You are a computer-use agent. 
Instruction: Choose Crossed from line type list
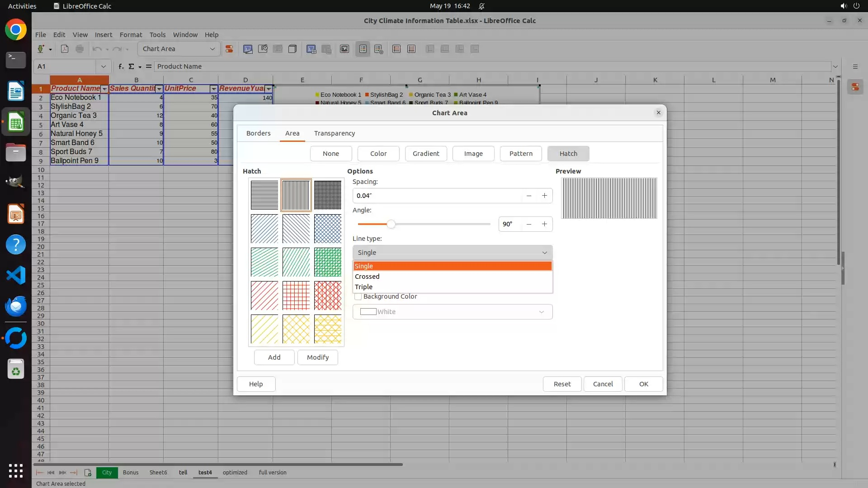coord(367,277)
